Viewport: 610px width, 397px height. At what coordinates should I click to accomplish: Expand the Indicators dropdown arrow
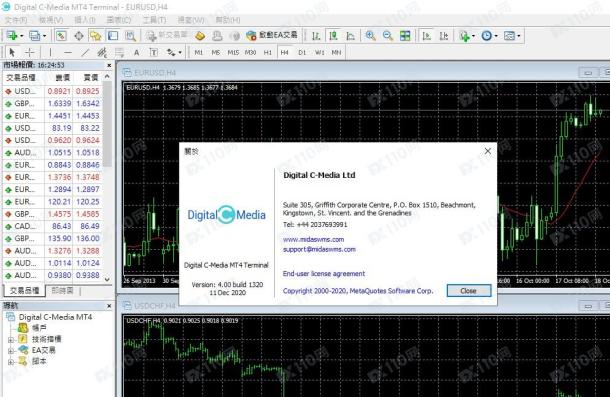(x=473, y=36)
